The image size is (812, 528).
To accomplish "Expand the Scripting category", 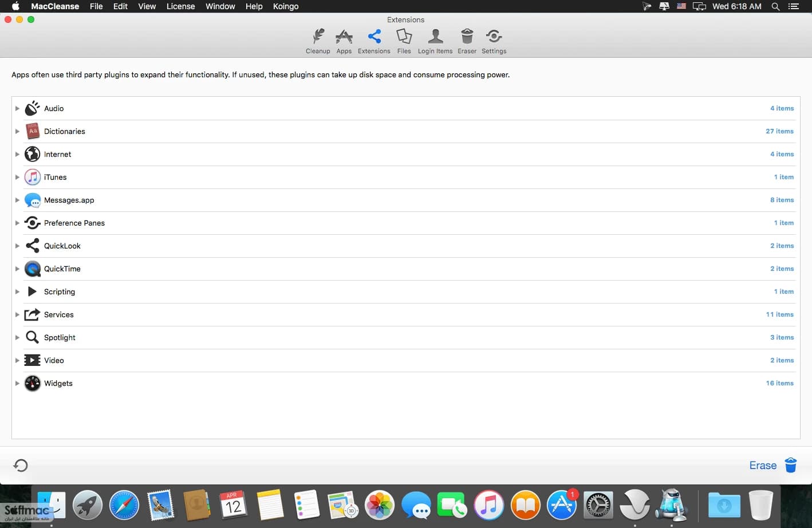I will pos(17,291).
